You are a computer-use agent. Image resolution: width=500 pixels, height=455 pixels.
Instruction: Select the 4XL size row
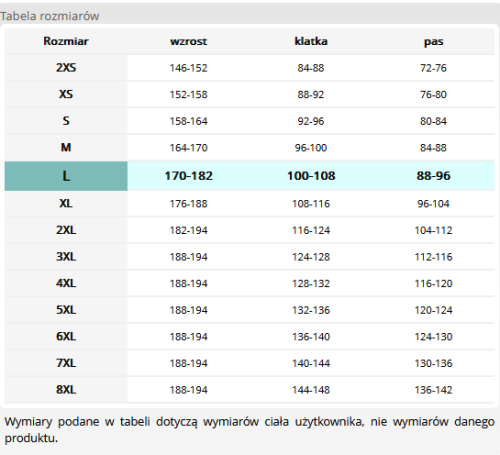tap(249, 283)
